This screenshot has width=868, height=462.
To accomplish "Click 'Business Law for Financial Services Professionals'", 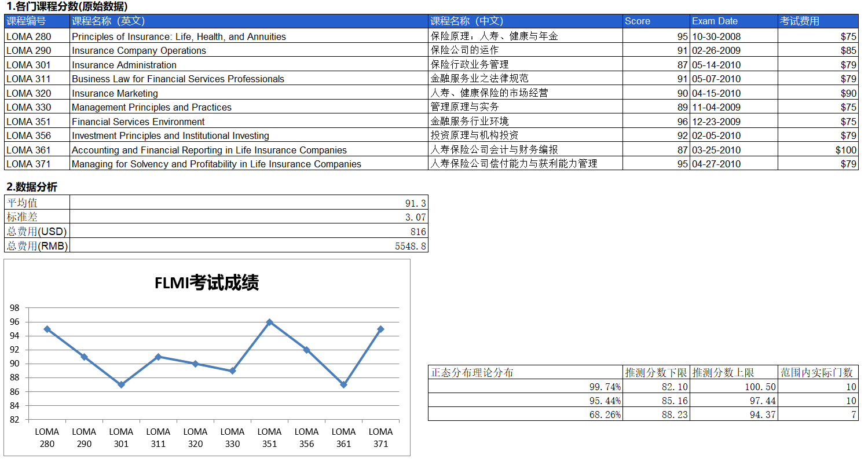I will (x=249, y=79).
